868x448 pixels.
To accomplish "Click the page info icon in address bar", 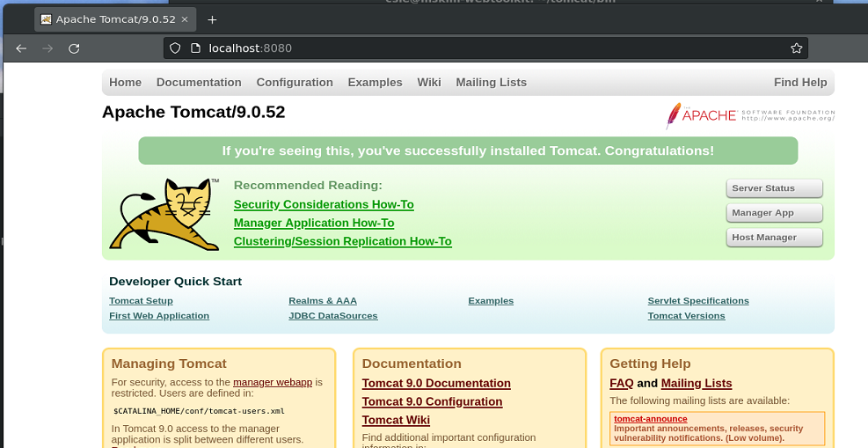I will pyautogui.click(x=195, y=48).
